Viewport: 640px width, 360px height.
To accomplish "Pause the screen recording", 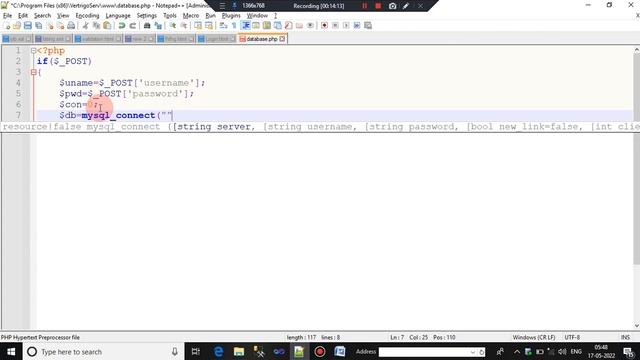I will 364,6.
